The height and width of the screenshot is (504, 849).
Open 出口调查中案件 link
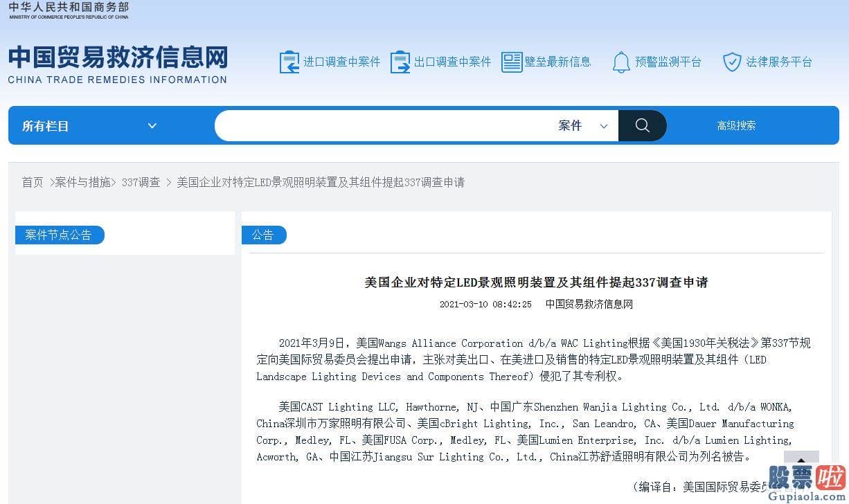coord(453,62)
